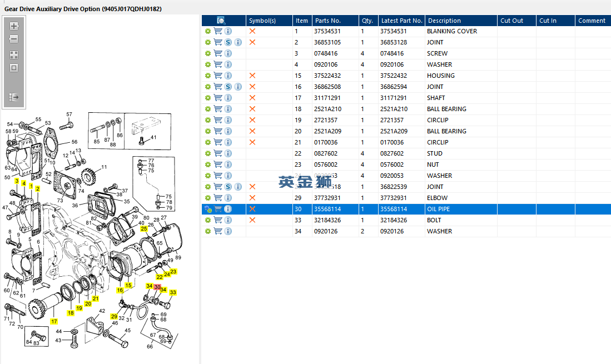611x364 pixels.
Task: Add BALL BEARING 2521A210 to the cart
Action: [218, 109]
